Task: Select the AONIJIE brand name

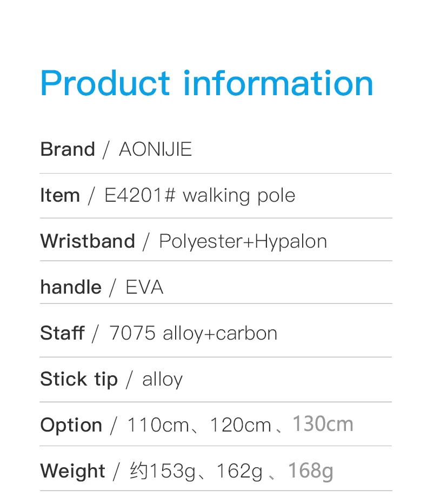Action: [155, 149]
